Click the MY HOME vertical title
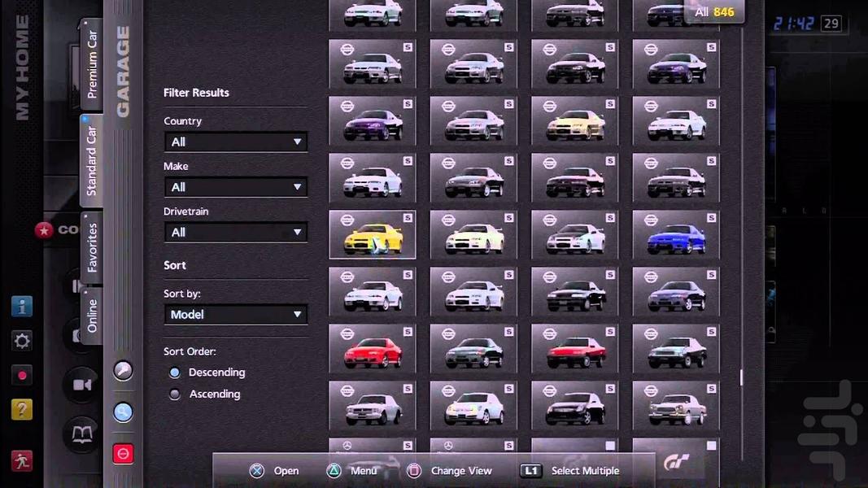 point(22,68)
